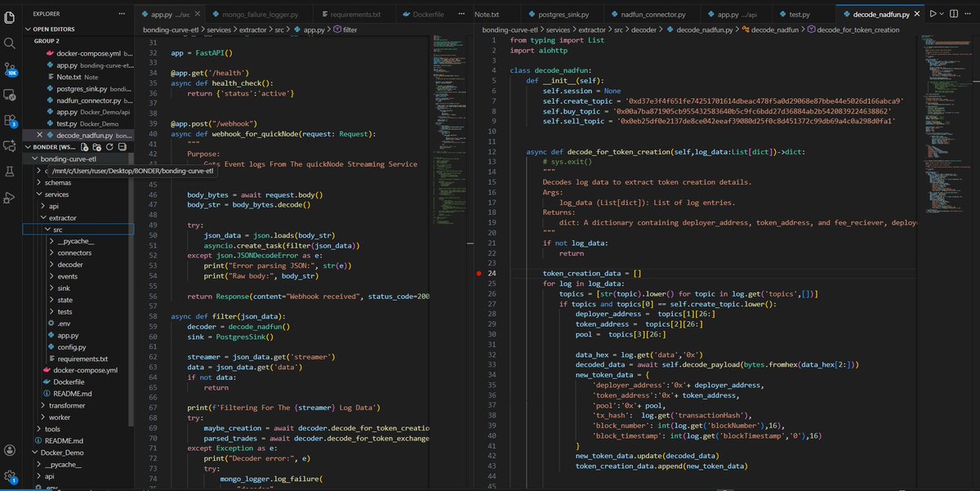Screen dimensions: 980x491
Task: Open the Source Control view showing 10K changes
Action: point(10,69)
